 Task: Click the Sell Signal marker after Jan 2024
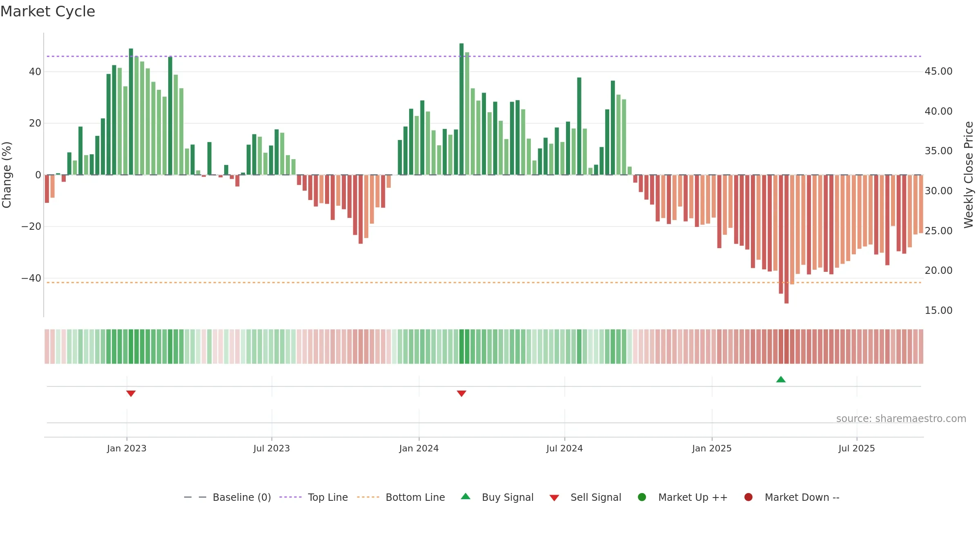pos(461,393)
